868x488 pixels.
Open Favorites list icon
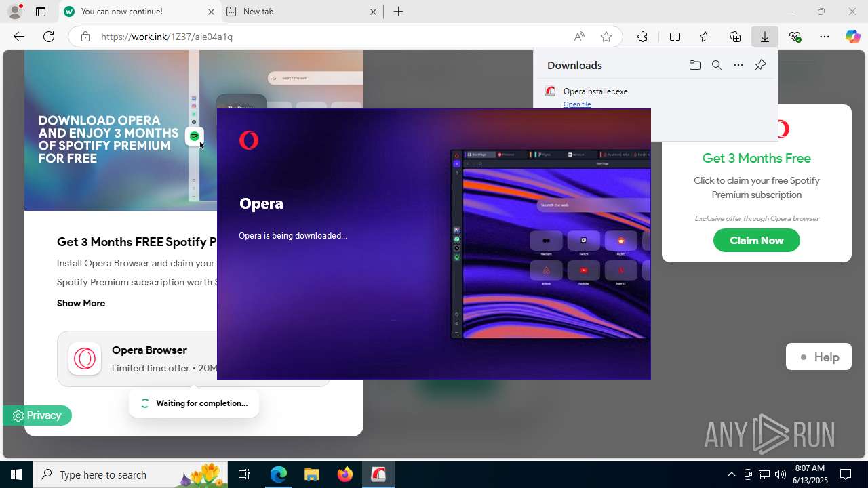[705, 37]
